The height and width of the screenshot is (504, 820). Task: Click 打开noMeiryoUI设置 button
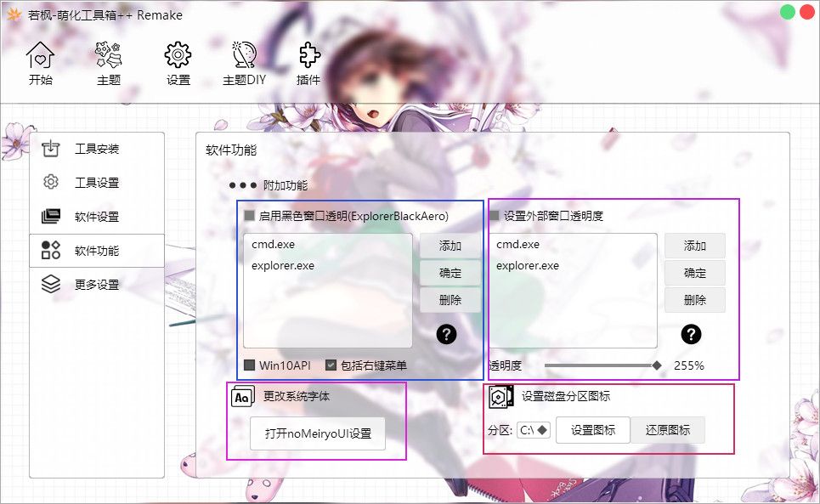tap(318, 433)
